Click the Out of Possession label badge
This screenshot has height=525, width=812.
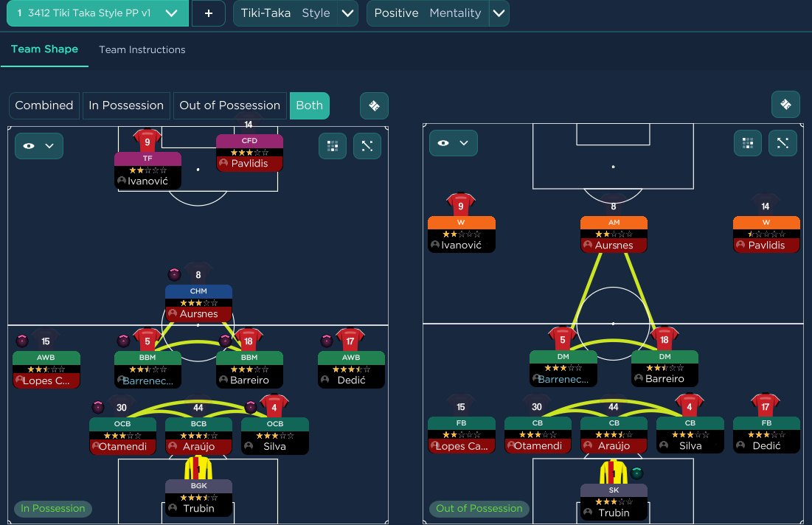(x=479, y=509)
